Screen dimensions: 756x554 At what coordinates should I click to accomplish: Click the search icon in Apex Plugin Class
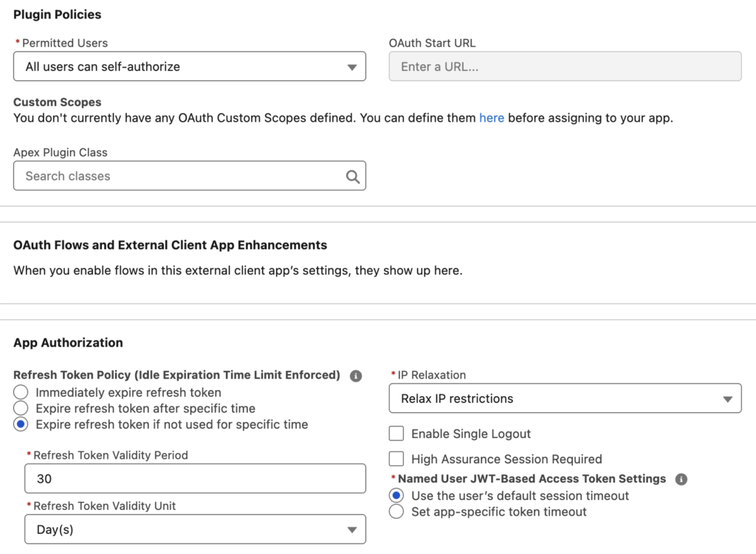pyautogui.click(x=352, y=176)
